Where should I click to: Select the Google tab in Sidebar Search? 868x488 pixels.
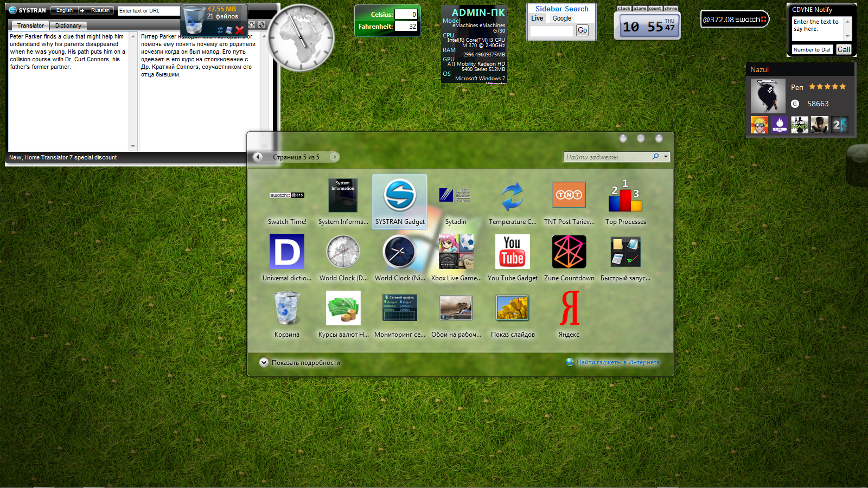click(x=562, y=18)
